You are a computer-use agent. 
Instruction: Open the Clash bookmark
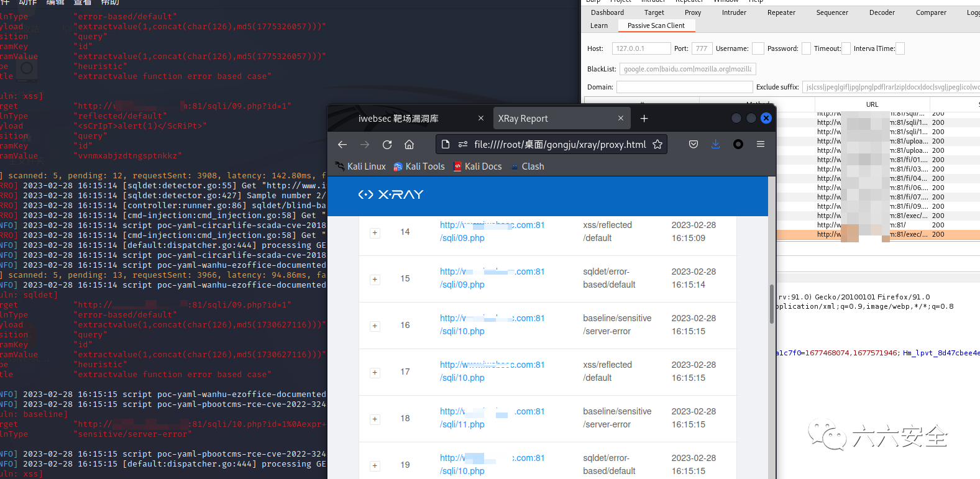click(x=528, y=167)
